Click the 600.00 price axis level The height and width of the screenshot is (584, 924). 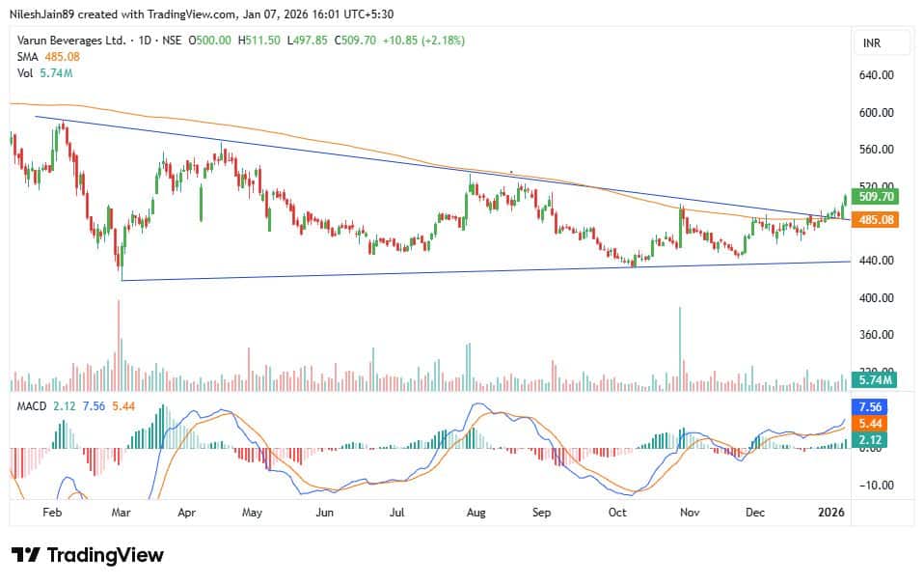877,112
